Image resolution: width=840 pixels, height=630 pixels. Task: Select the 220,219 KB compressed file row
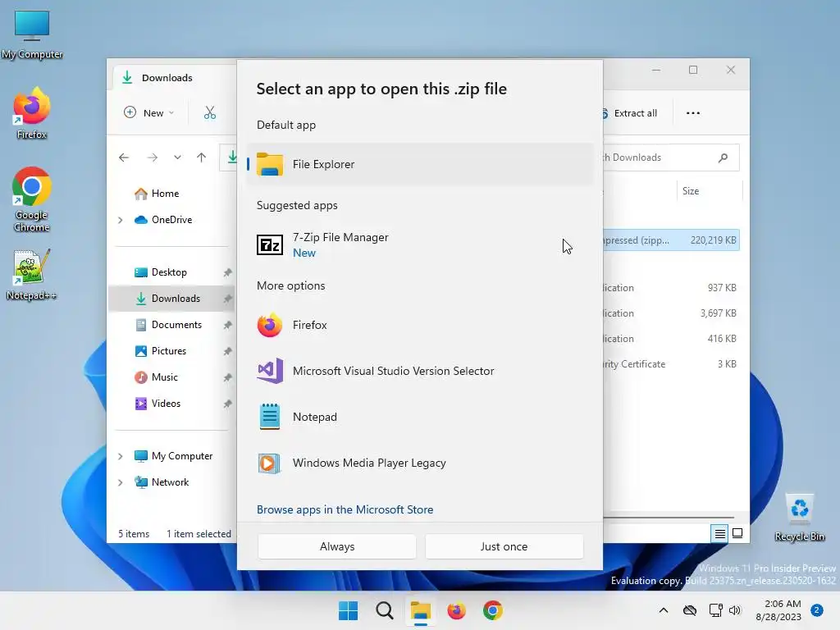coord(671,240)
